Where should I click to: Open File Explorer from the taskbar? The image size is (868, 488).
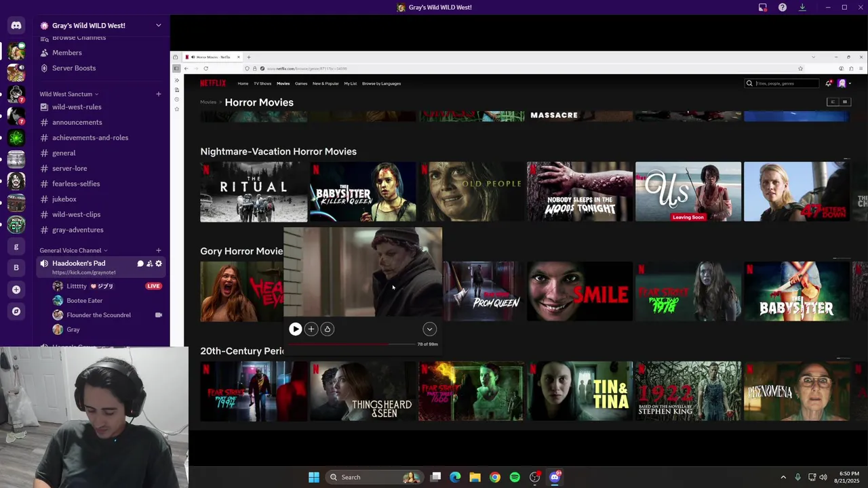pos(475,477)
